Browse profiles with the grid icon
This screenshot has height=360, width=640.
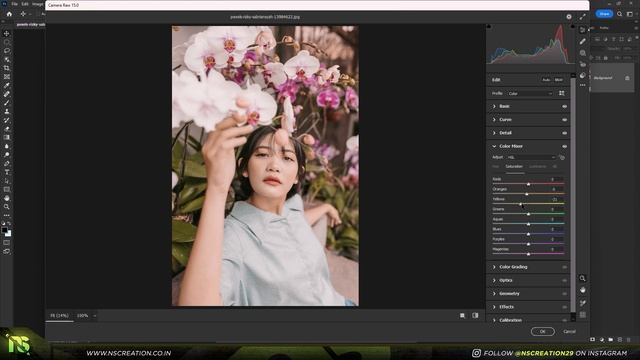click(x=562, y=93)
